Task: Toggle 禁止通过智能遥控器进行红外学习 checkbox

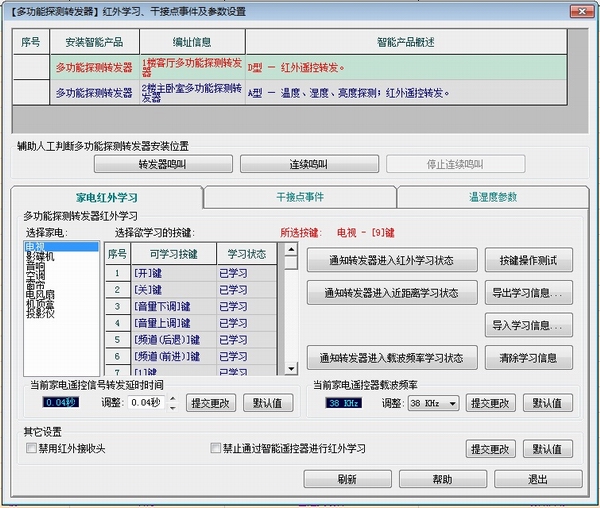Action: 216,449
